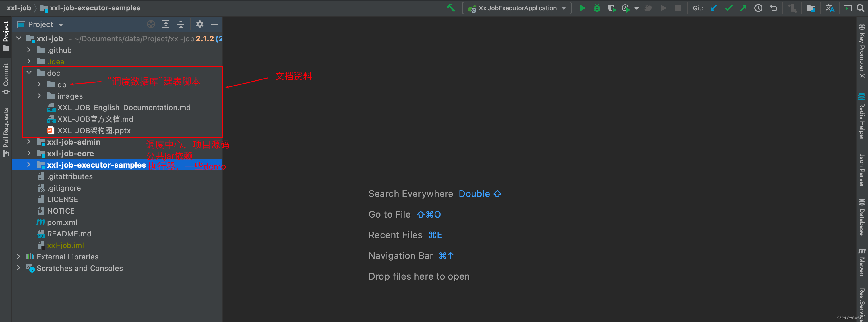The height and width of the screenshot is (322, 868).
Task: Open the Database side tab
Action: pos(862,217)
